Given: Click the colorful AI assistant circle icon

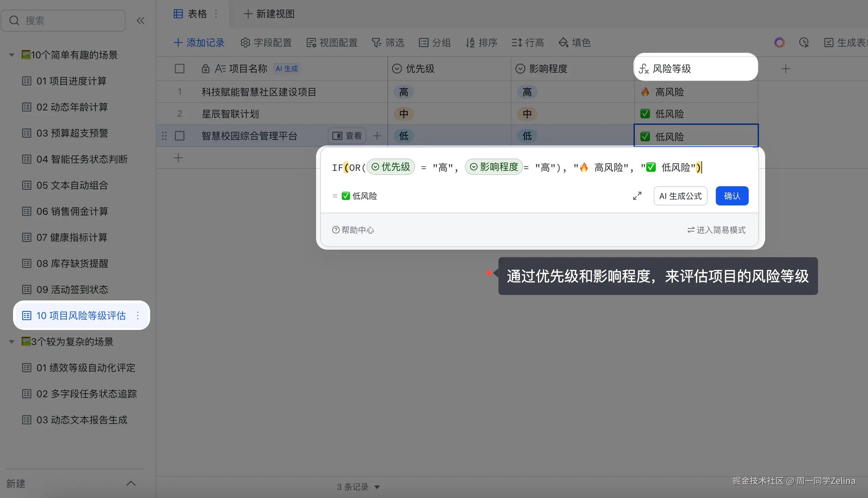Looking at the screenshot, I should coord(779,43).
